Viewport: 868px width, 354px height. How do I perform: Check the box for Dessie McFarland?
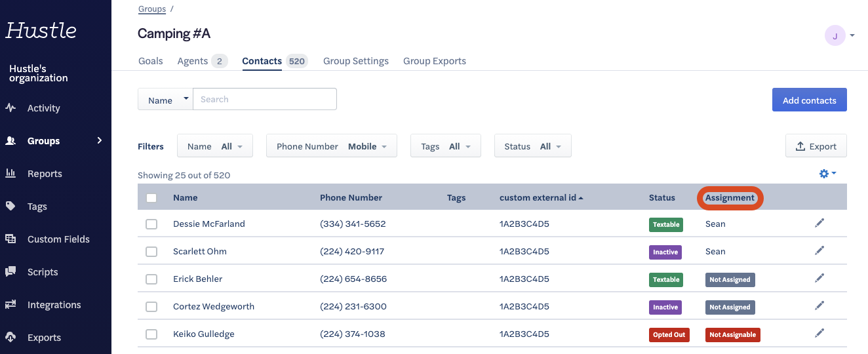151,224
